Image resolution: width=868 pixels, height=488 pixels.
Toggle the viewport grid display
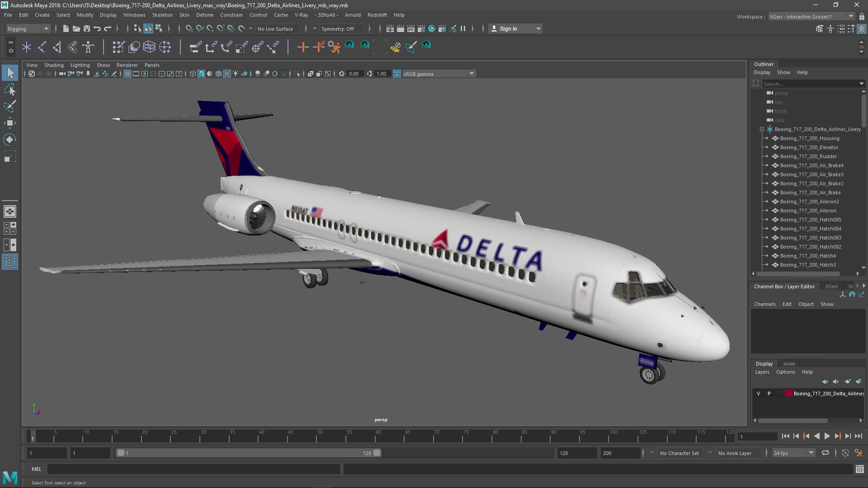[x=127, y=74]
